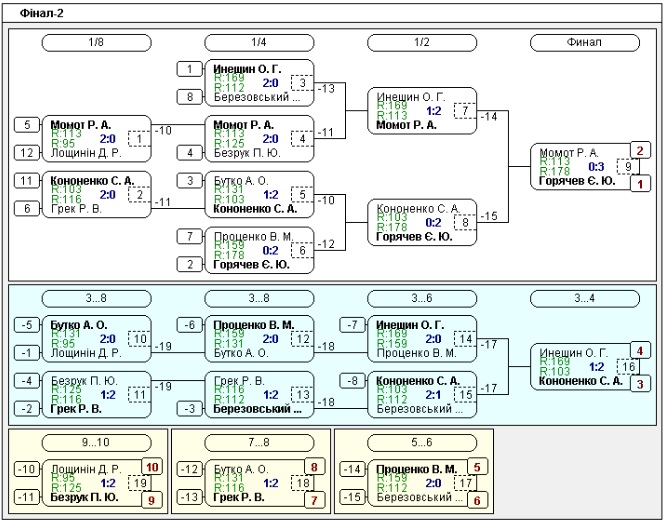Click box -15 beside Березовський in 5...6
This screenshot has width=664, height=521.
click(352, 497)
